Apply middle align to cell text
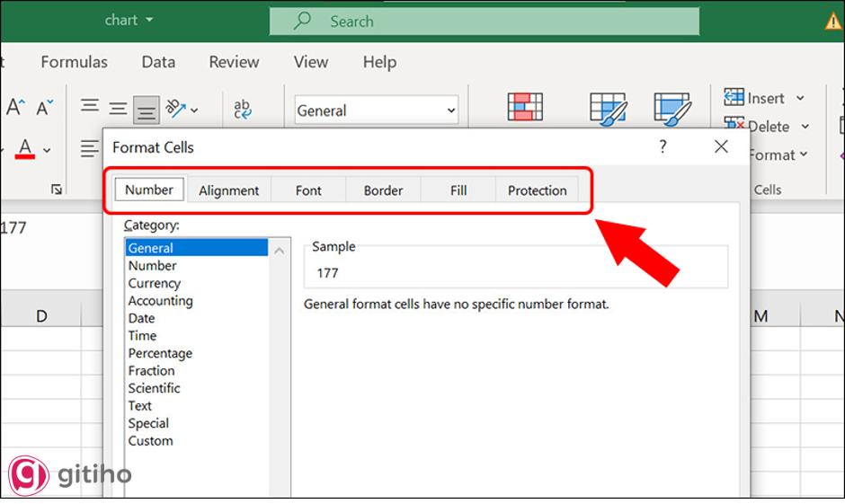The image size is (845, 504). (x=118, y=108)
